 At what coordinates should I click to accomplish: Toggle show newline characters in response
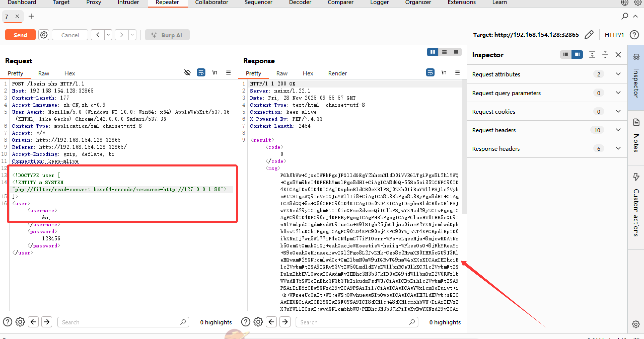pos(444,73)
